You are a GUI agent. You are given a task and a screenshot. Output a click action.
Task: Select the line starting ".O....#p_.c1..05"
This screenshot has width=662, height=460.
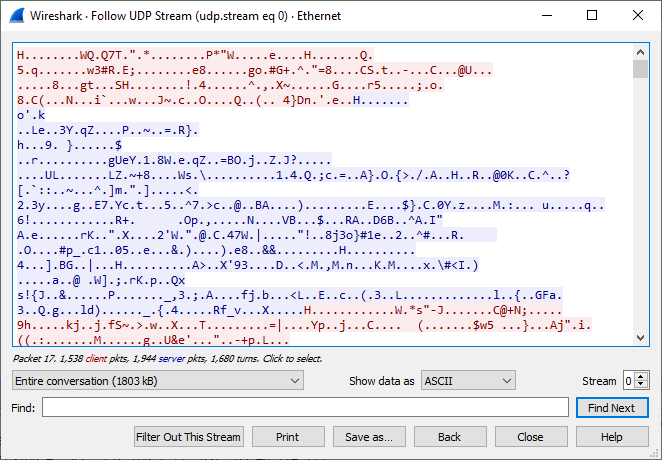coord(216,250)
